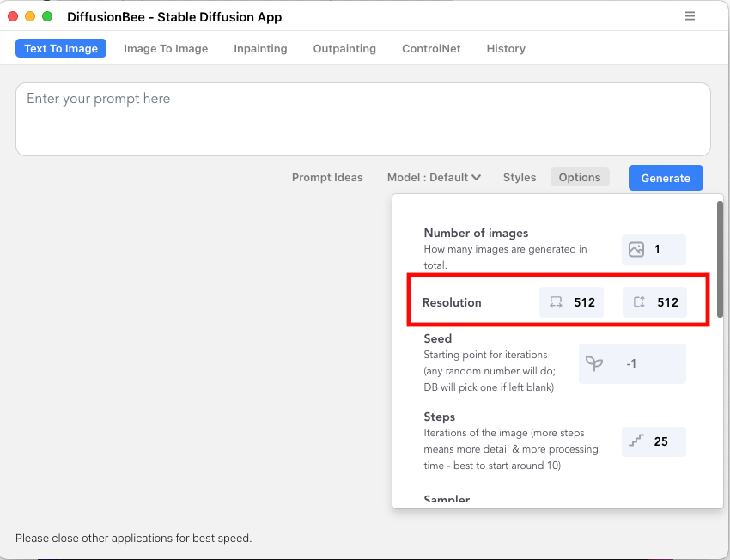Click the steps staircase icon

[x=636, y=441]
